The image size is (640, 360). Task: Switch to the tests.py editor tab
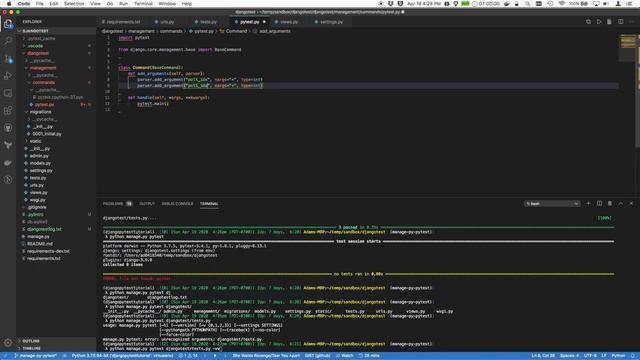208,22
